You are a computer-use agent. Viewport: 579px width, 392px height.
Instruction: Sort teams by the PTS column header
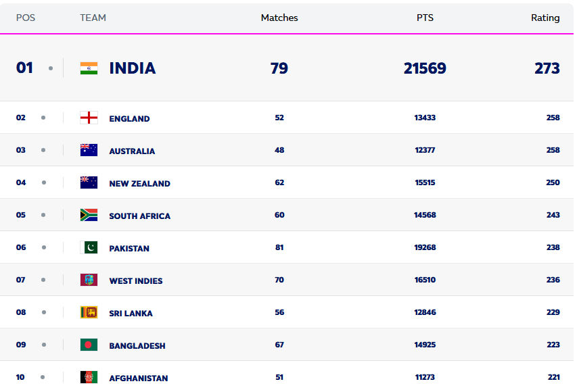(x=425, y=18)
